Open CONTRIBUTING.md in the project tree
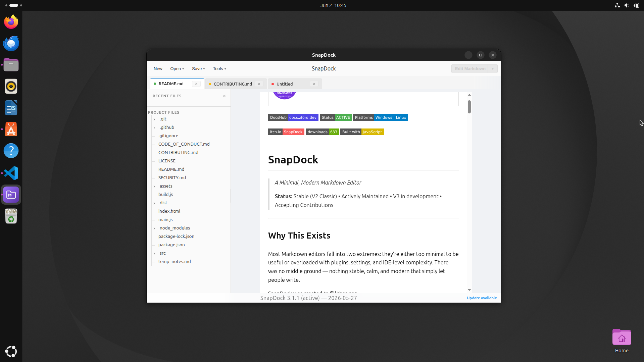 178,153
